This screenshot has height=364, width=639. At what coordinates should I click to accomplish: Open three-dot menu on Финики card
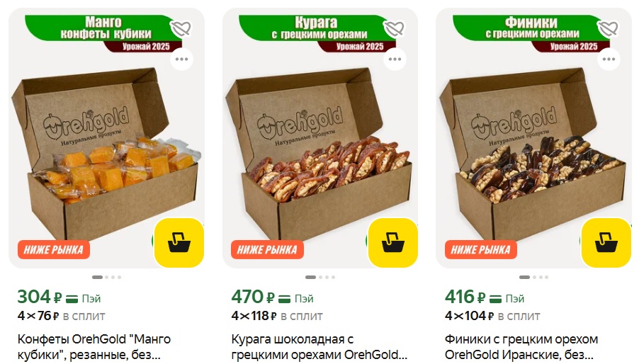pyautogui.click(x=609, y=59)
